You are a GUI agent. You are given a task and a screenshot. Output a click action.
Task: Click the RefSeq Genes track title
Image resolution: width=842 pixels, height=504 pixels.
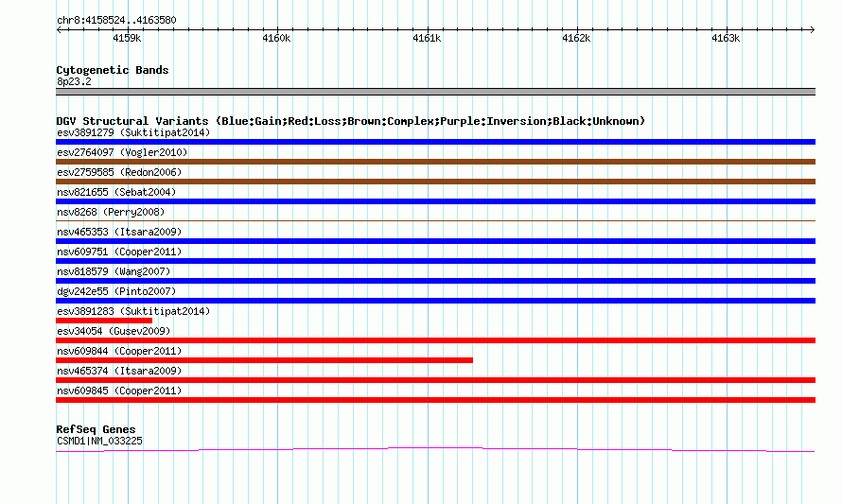[96, 429]
